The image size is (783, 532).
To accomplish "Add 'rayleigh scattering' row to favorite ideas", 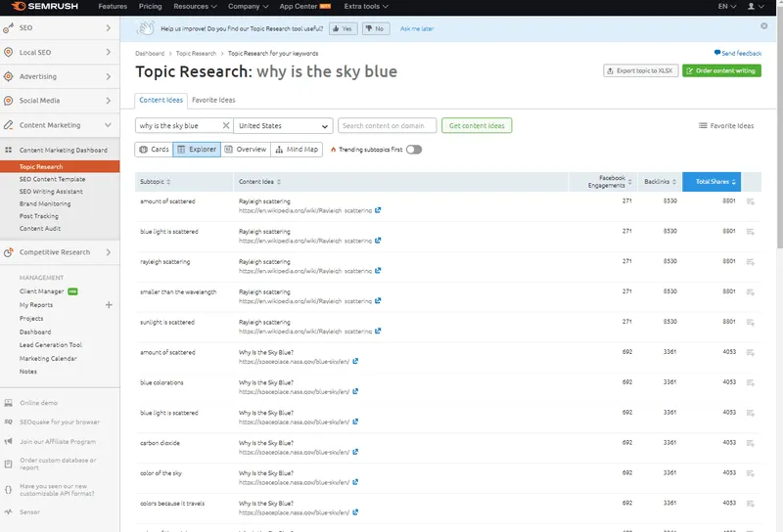I will [750, 262].
